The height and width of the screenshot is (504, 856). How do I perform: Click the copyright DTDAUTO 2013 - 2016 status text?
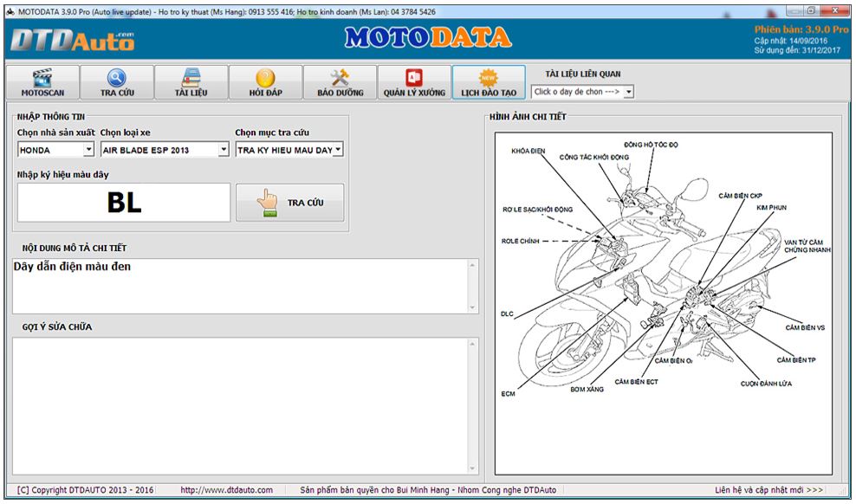tap(85, 490)
